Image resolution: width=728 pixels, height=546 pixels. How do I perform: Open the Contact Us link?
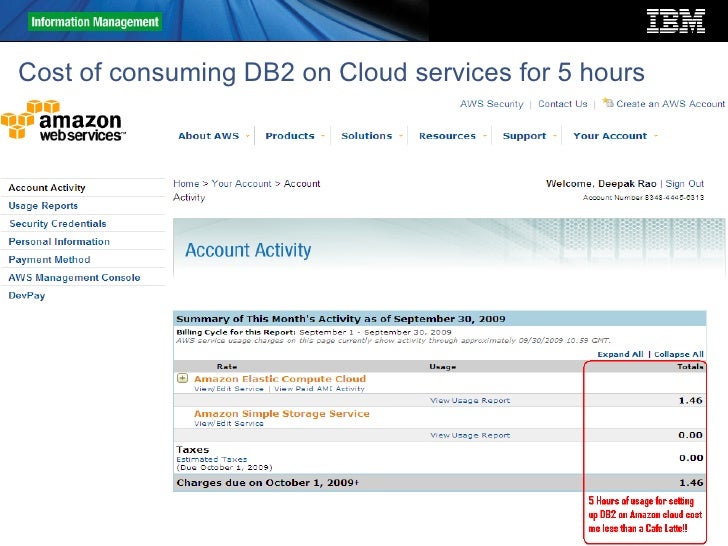[563, 104]
